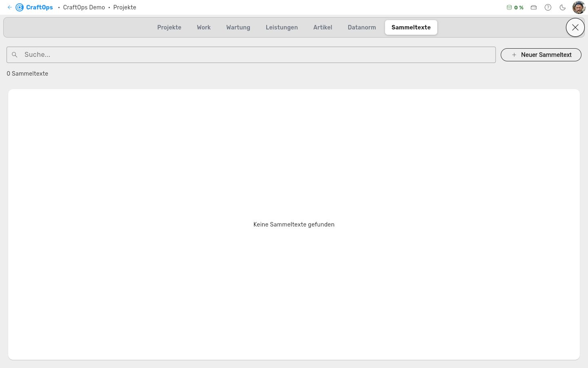Click the 0 Sammeltexte count label

pyautogui.click(x=27, y=74)
